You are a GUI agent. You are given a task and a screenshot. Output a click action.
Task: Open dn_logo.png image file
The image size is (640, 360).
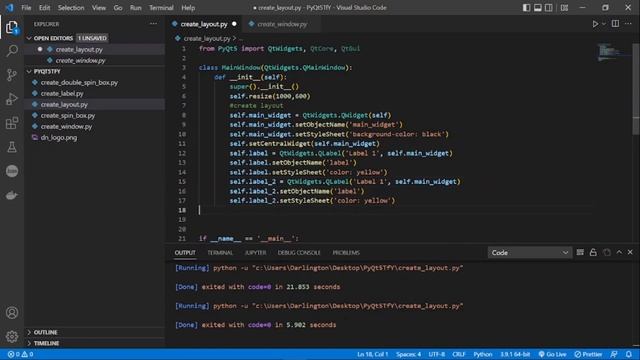click(x=59, y=138)
